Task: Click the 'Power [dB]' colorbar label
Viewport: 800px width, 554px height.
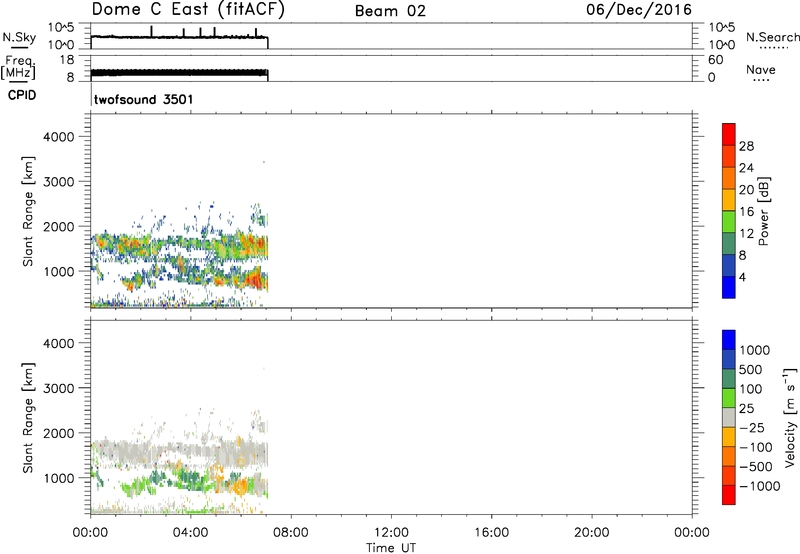Action: click(764, 211)
